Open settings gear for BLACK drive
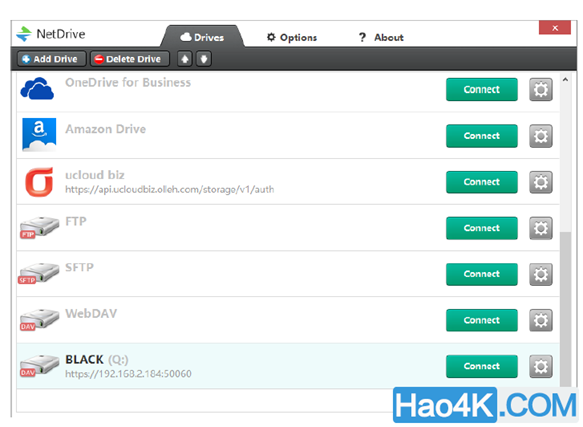 (x=541, y=366)
